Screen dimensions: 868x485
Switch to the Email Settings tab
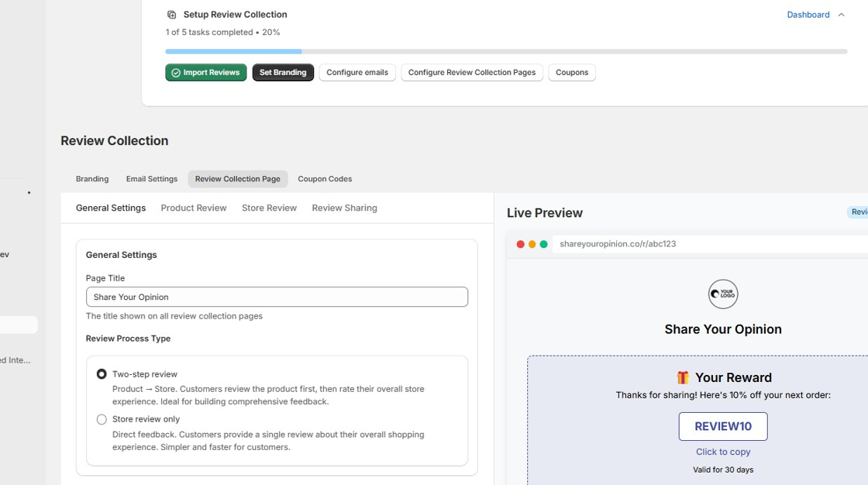151,179
